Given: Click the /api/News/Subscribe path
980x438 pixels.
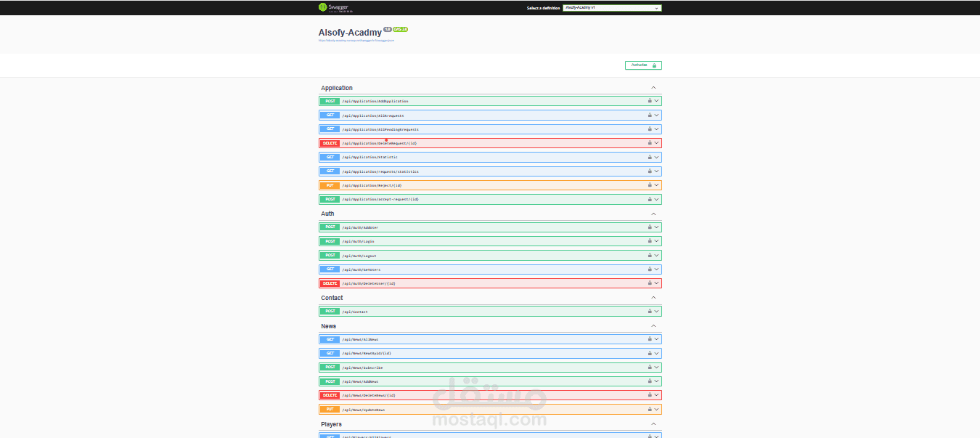Looking at the screenshot, I should click(x=362, y=368).
